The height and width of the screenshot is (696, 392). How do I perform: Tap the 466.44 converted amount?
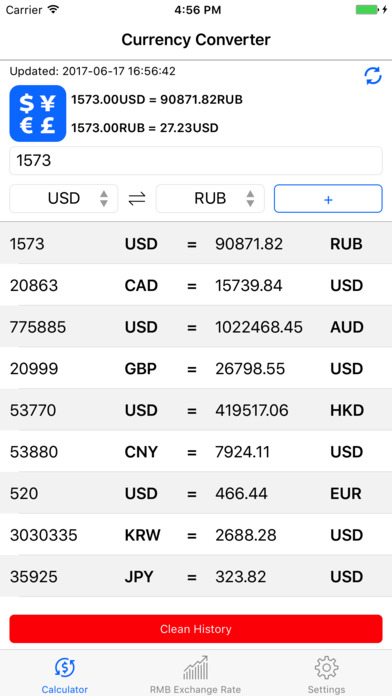click(242, 494)
